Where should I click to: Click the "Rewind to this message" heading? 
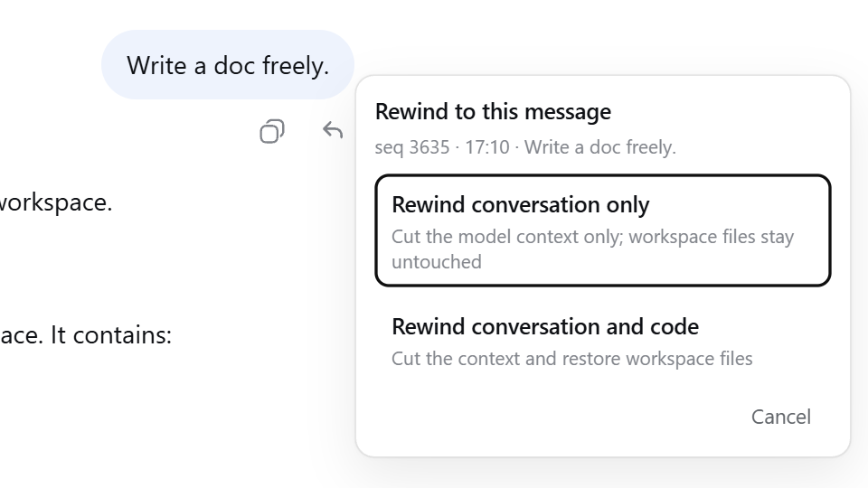(x=493, y=111)
